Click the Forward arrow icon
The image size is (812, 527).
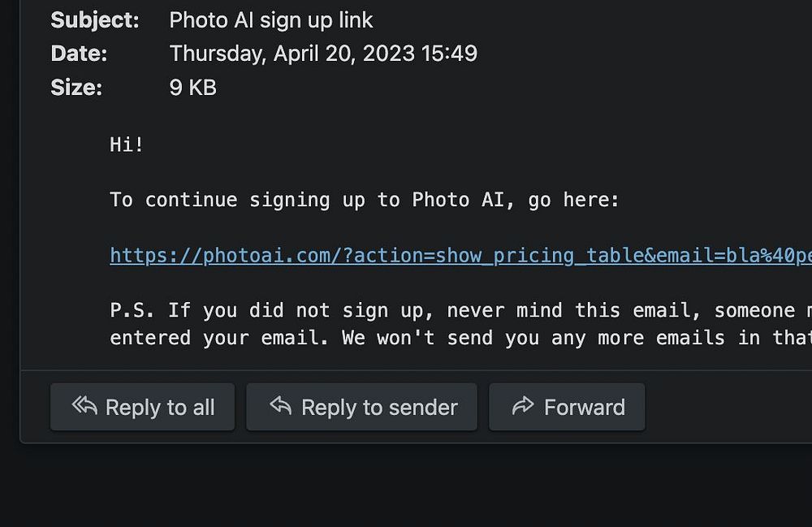(x=523, y=406)
